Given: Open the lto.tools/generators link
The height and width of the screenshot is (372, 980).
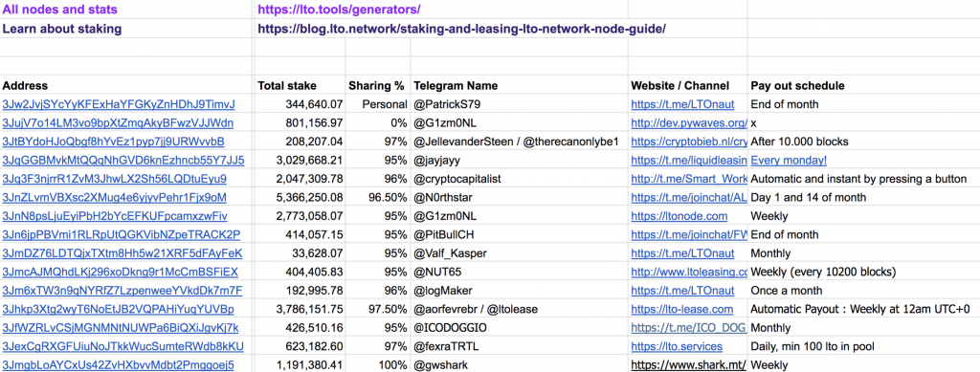Looking at the screenshot, I should click(339, 10).
